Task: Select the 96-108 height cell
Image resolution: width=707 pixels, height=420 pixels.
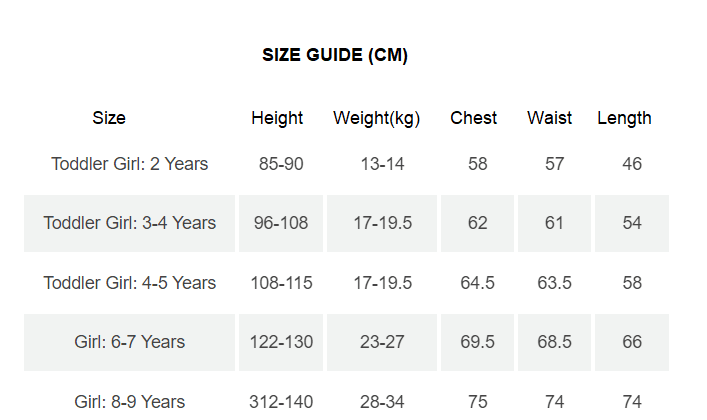Action: [x=281, y=223]
